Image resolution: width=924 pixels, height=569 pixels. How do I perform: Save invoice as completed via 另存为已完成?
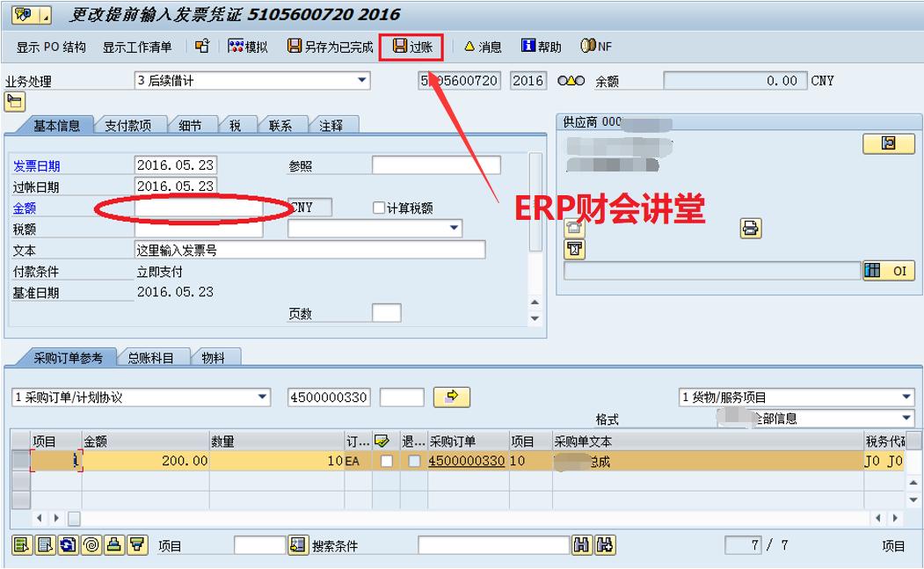330,45
